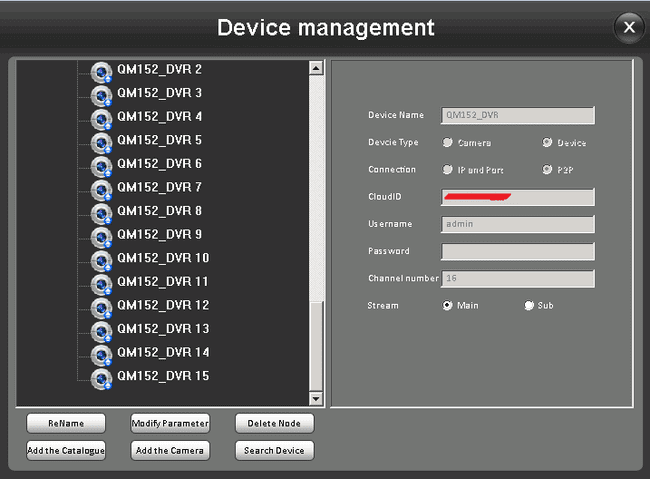Click the device icon next to QM152_DVR 7

click(101, 189)
